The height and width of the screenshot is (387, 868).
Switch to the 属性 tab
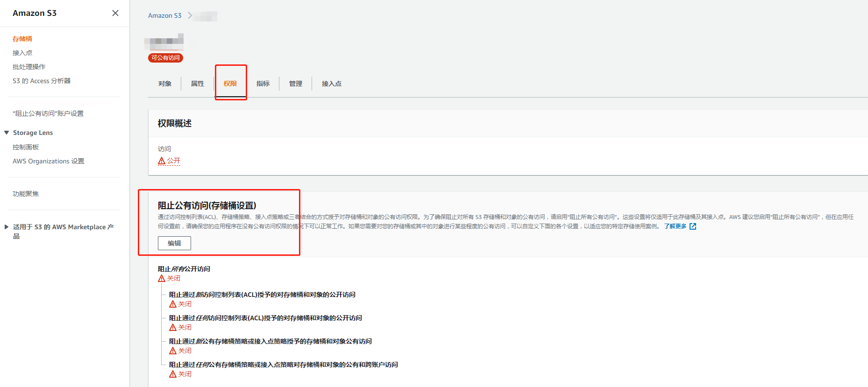[198, 84]
